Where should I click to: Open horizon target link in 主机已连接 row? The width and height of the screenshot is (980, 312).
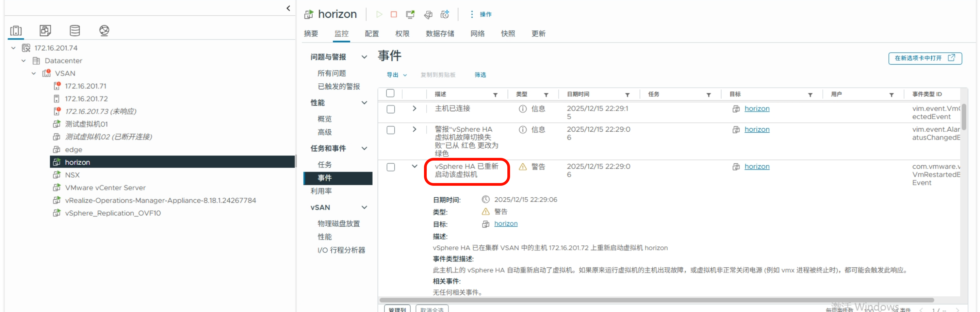pyautogui.click(x=757, y=109)
